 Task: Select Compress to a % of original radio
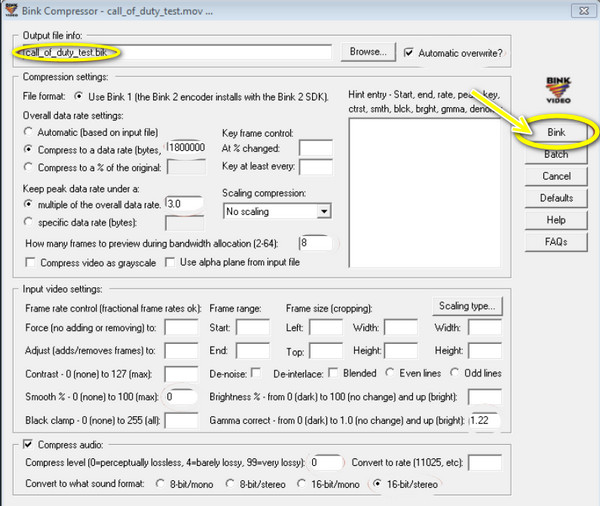[x=28, y=167]
